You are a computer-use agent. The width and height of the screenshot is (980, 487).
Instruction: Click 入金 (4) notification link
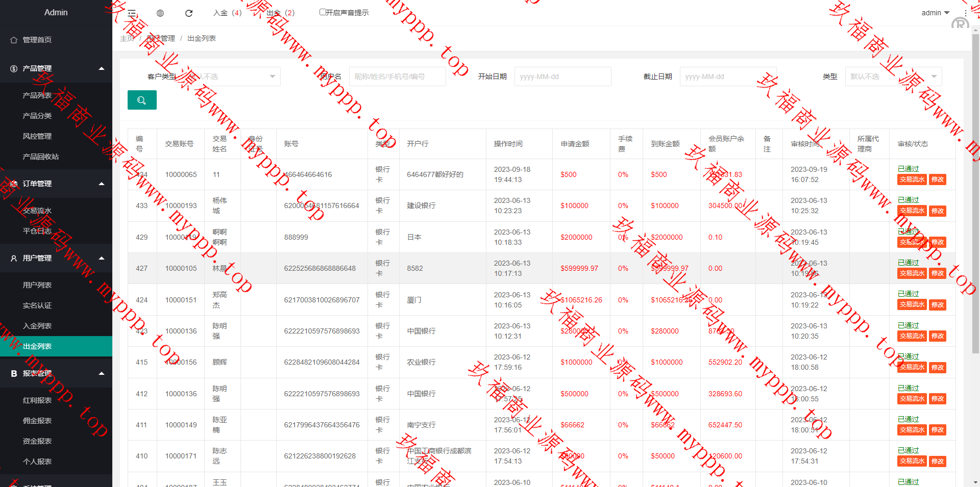[227, 13]
